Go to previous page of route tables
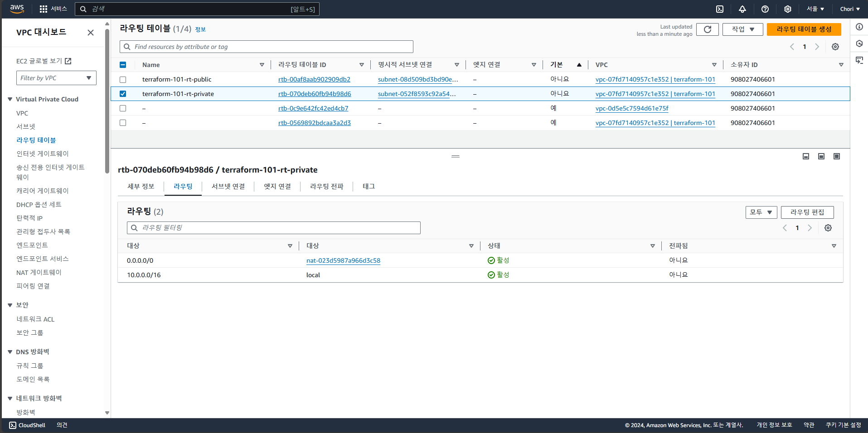The height and width of the screenshot is (433, 868). [792, 47]
